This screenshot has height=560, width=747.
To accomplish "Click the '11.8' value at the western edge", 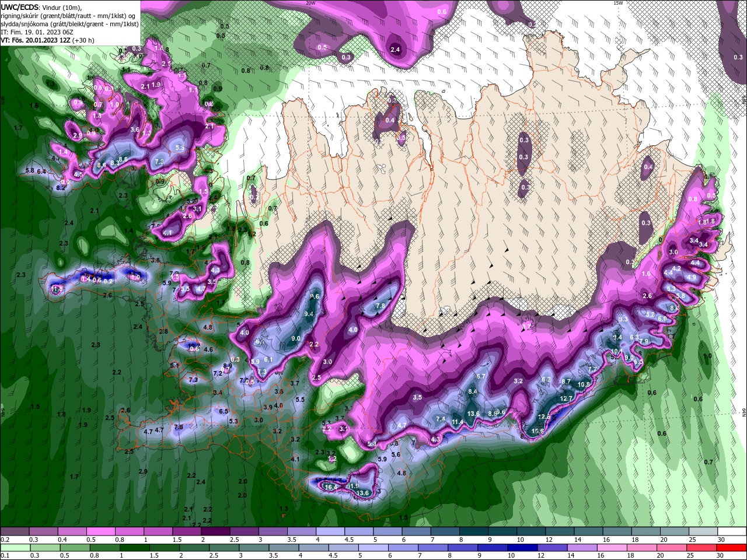I will (57, 289).
